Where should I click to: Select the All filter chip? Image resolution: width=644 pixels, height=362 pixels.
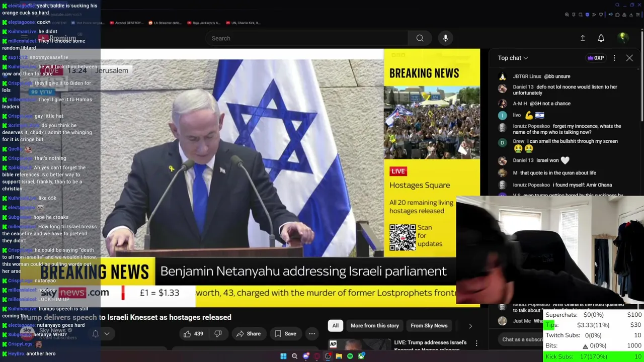(x=335, y=326)
